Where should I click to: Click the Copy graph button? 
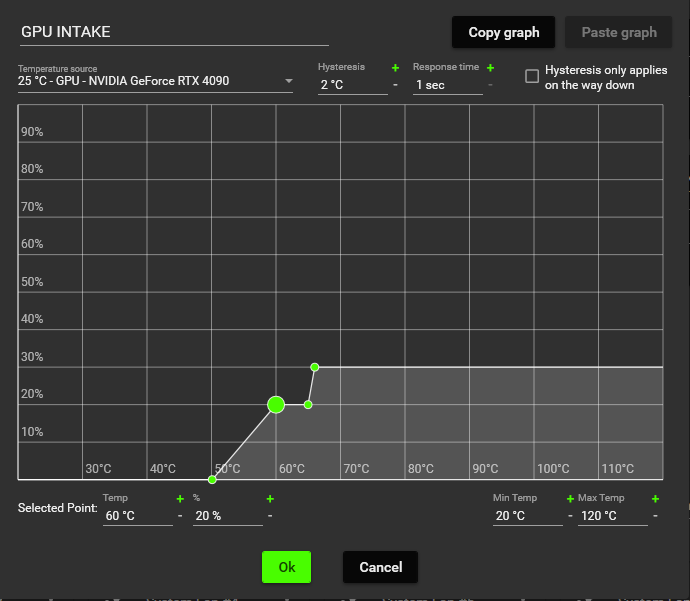[x=503, y=32]
